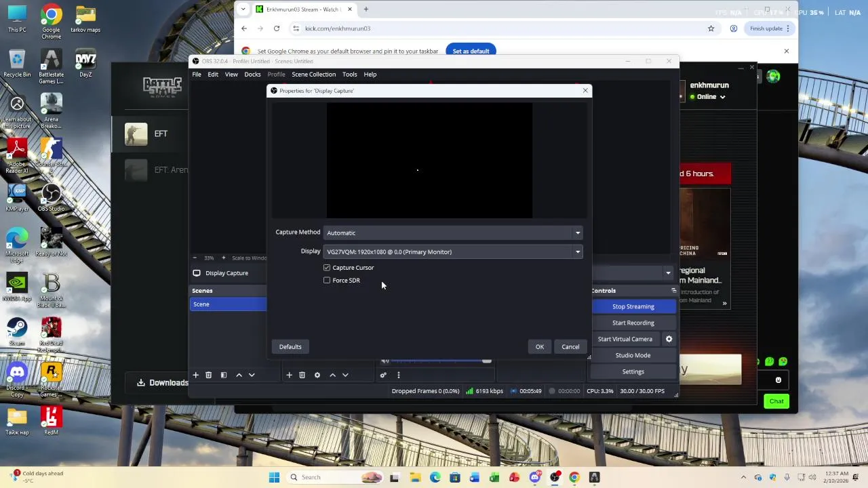
Task: Reload the Chrome page
Action: 277,28
